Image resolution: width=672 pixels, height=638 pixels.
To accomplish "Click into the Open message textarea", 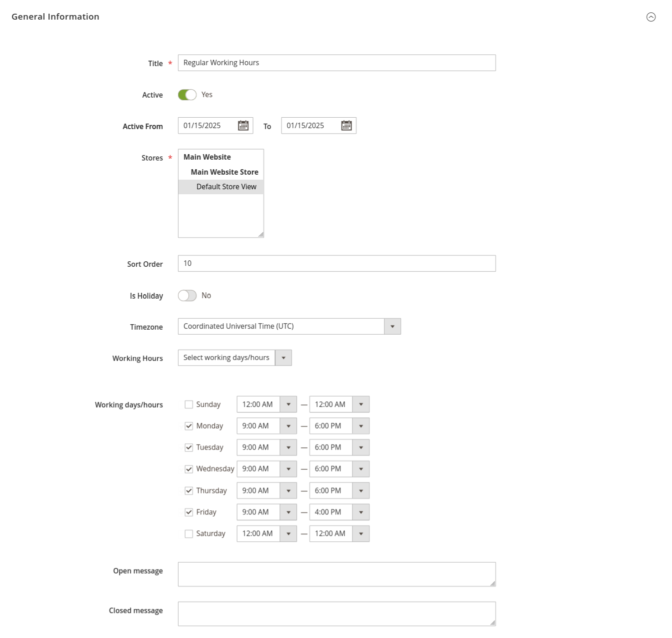I will [x=336, y=574].
